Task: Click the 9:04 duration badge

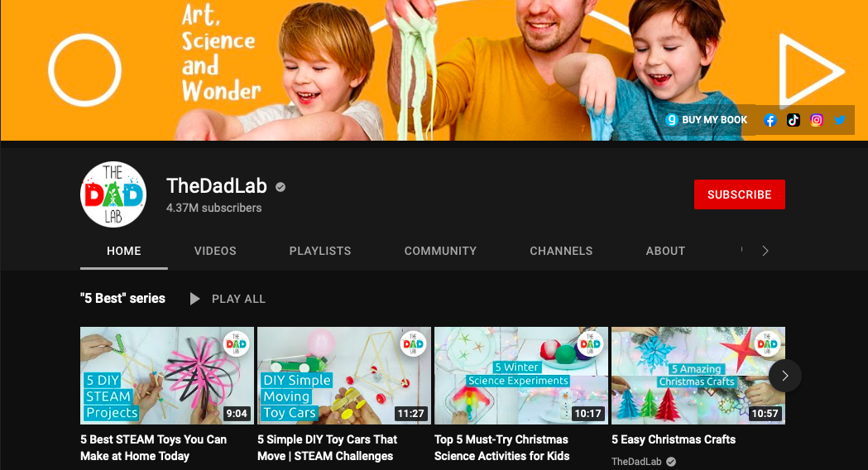Action: [x=237, y=414]
